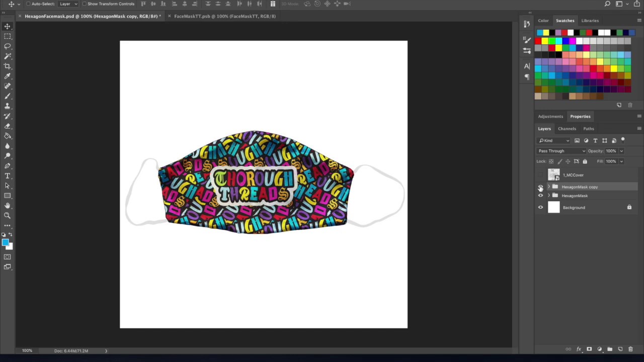
Task: Select the Rectangle shape tool
Action: 8,196
